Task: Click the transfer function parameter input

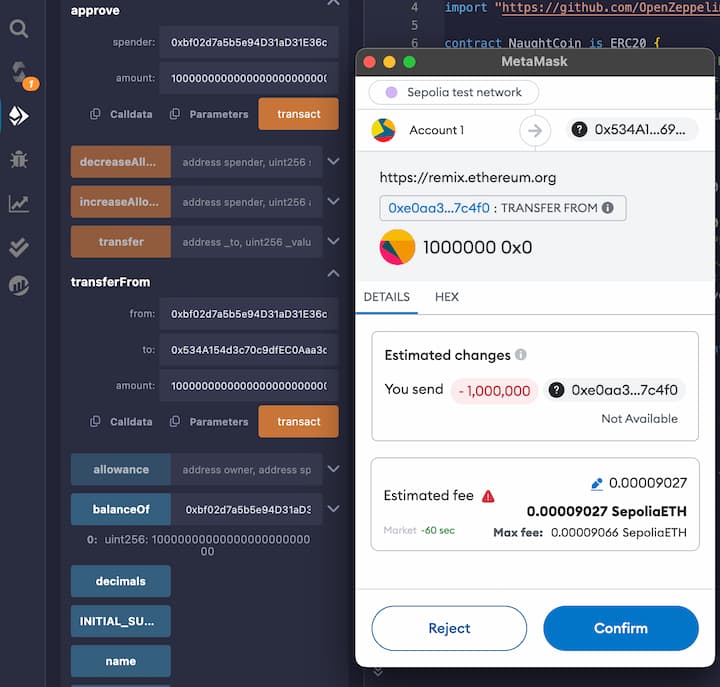Action: click(247, 242)
